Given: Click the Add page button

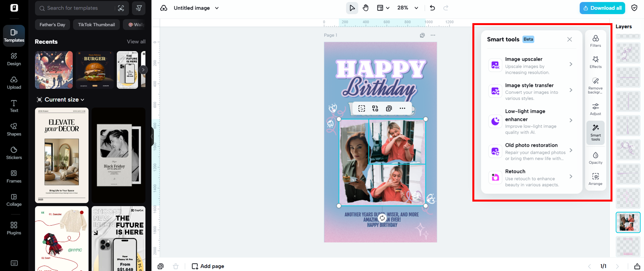Looking at the screenshot, I should [208, 266].
